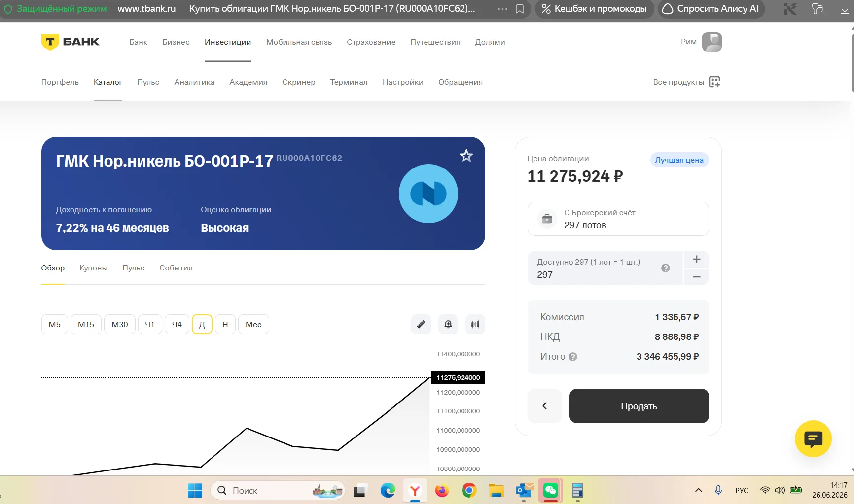Image resolution: width=854 pixels, height=504 pixels.
Task: Click the lot quantity input field
Action: click(605, 268)
